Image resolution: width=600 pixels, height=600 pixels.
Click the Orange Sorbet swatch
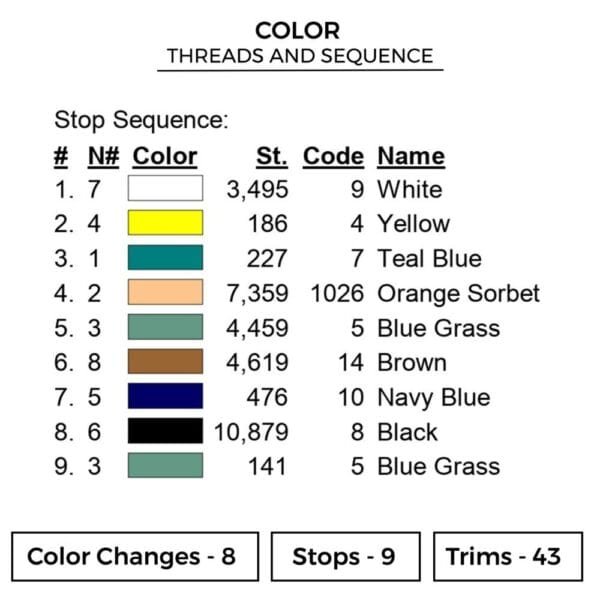pyautogui.click(x=165, y=293)
